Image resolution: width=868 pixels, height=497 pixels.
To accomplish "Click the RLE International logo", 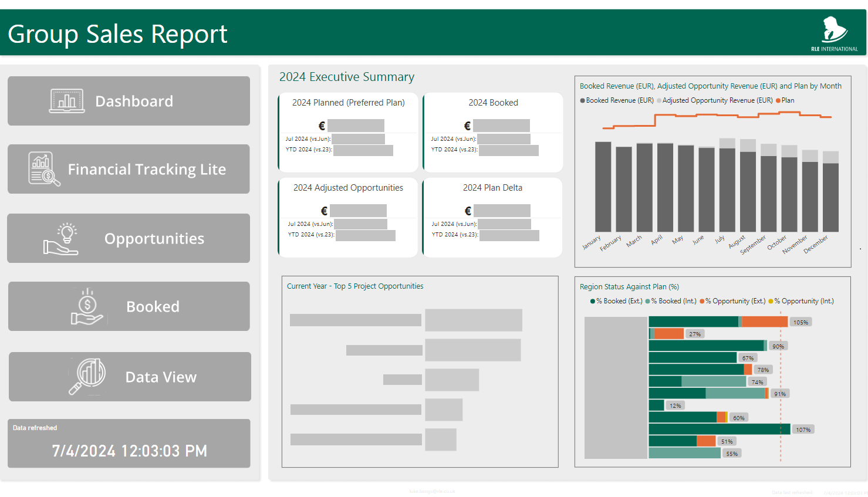I will pos(834,34).
